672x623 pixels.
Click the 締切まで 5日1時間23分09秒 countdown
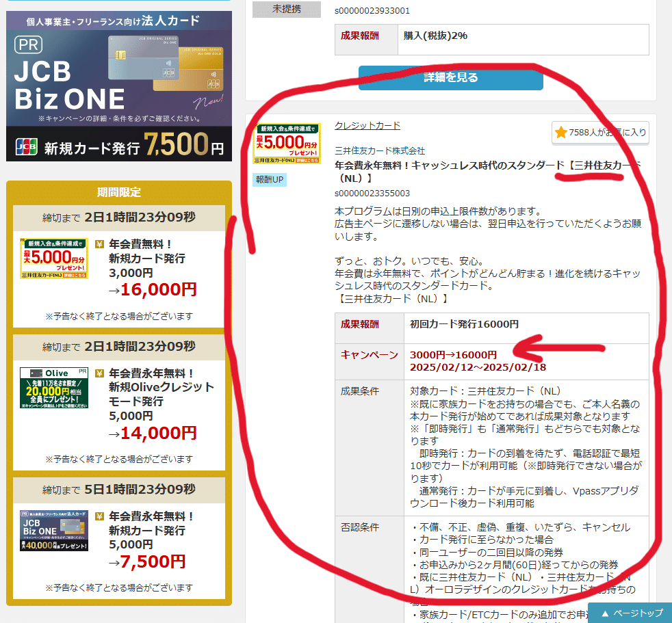point(118,490)
